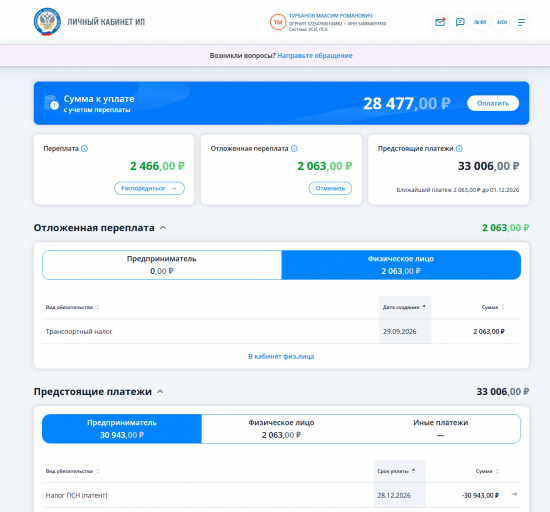This screenshot has height=512, width=550.
Task: Select the Иные платежи tab
Action: pos(441,429)
